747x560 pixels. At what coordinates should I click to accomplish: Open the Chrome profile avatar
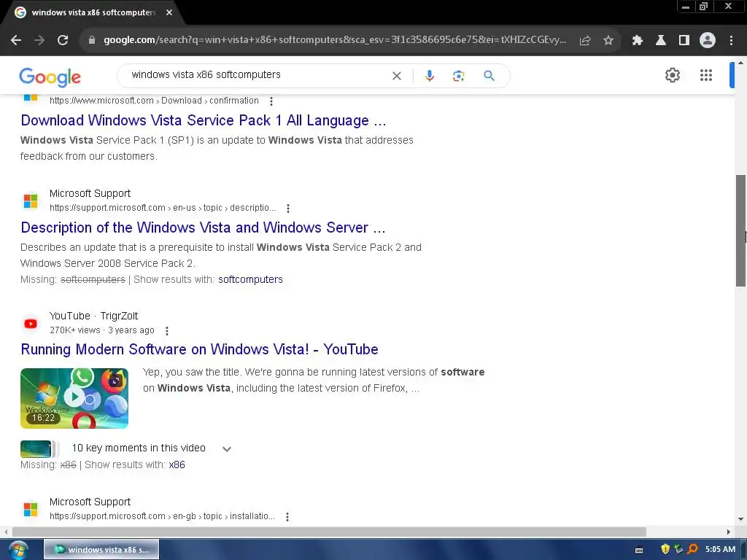(708, 41)
